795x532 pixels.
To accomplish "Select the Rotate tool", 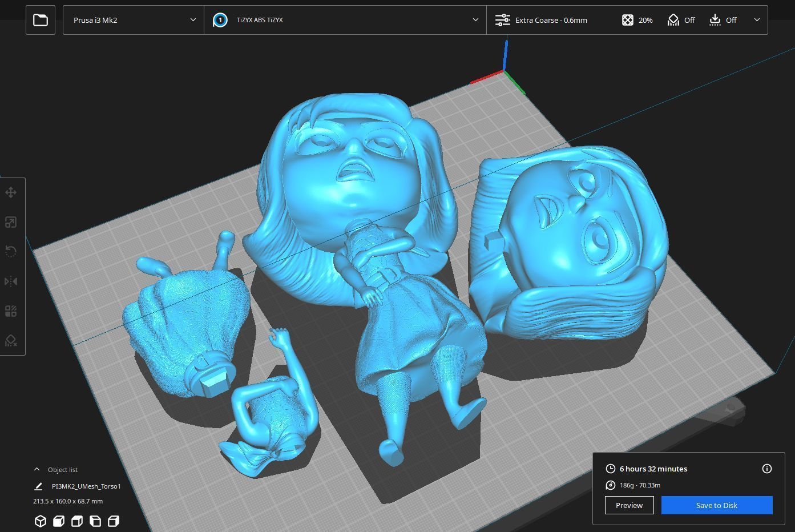I will tap(11, 252).
